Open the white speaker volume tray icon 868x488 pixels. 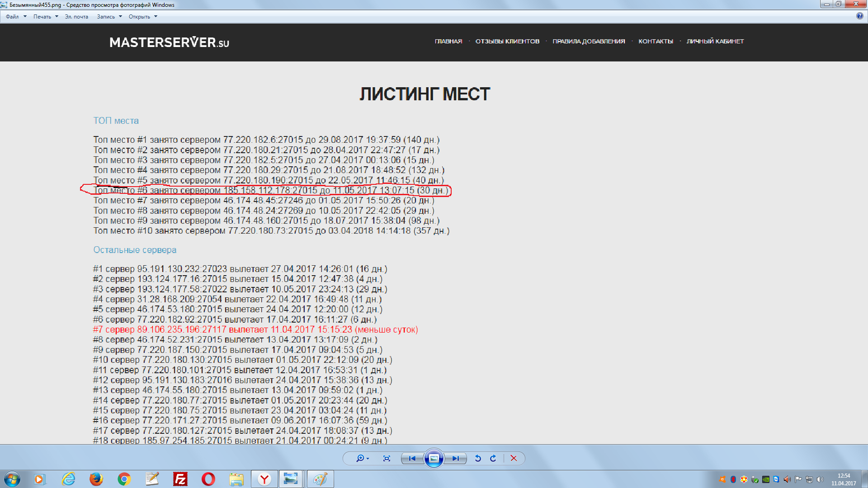click(x=820, y=479)
